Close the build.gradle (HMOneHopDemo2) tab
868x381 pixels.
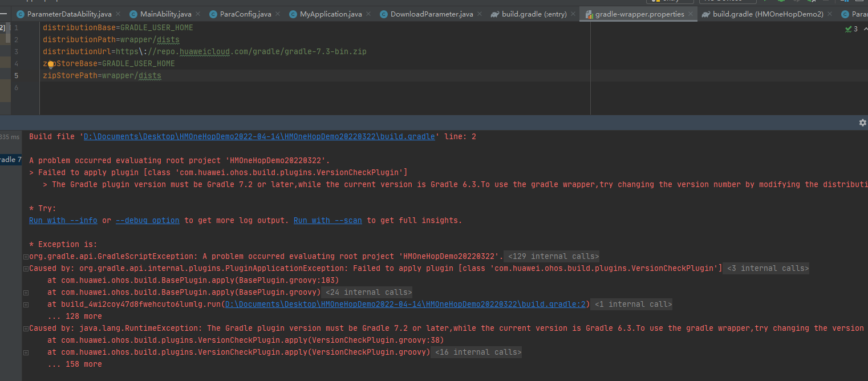point(830,14)
